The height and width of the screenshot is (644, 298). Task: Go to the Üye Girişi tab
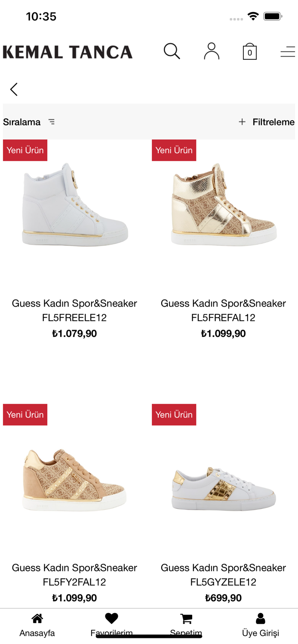click(261, 625)
